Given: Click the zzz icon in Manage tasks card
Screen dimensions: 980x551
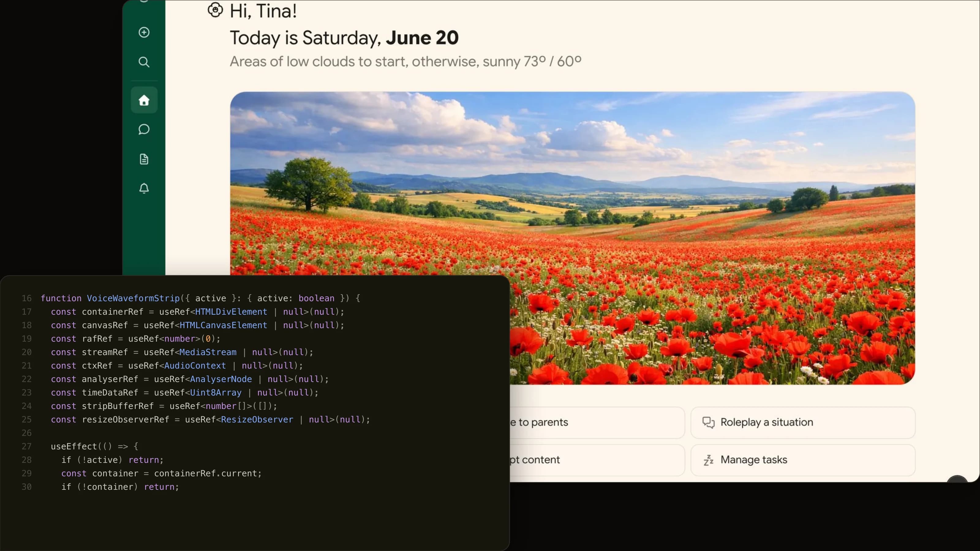Looking at the screenshot, I should tap(708, 460).
